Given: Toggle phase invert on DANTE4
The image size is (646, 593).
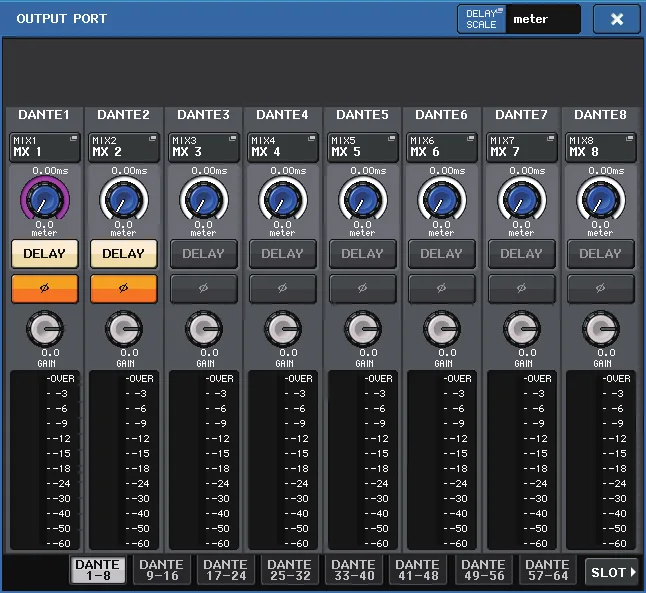Looking at the screenshot, I should click(283, 289).
